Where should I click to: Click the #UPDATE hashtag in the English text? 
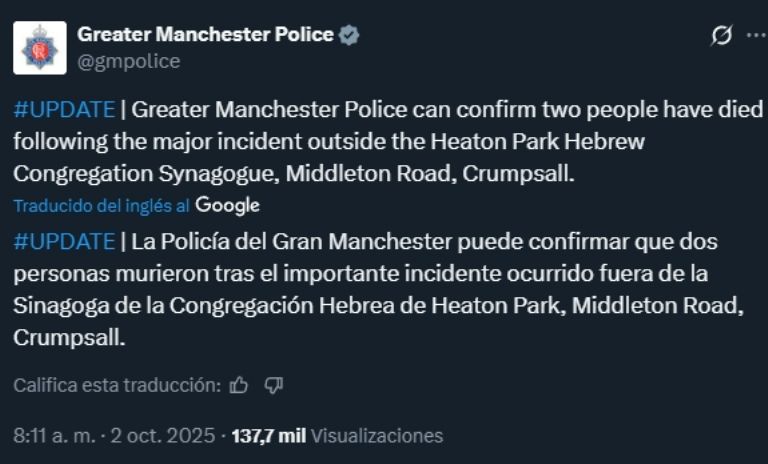[x=64, y=109]
